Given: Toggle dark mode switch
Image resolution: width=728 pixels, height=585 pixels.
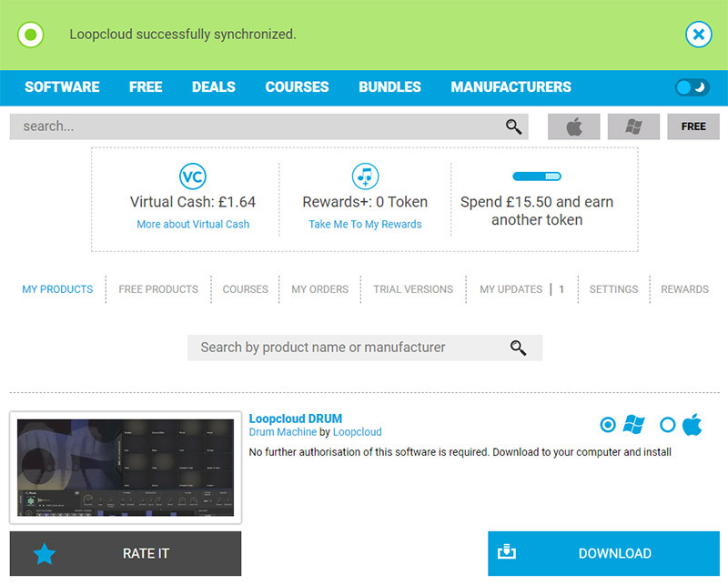Looking at the screenshot, I should (x=692, y=87).
